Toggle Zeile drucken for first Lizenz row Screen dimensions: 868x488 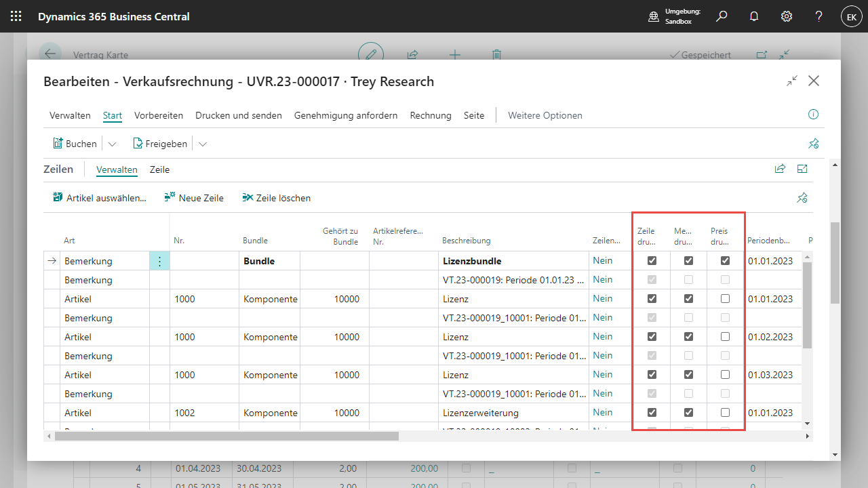(652, 299)
